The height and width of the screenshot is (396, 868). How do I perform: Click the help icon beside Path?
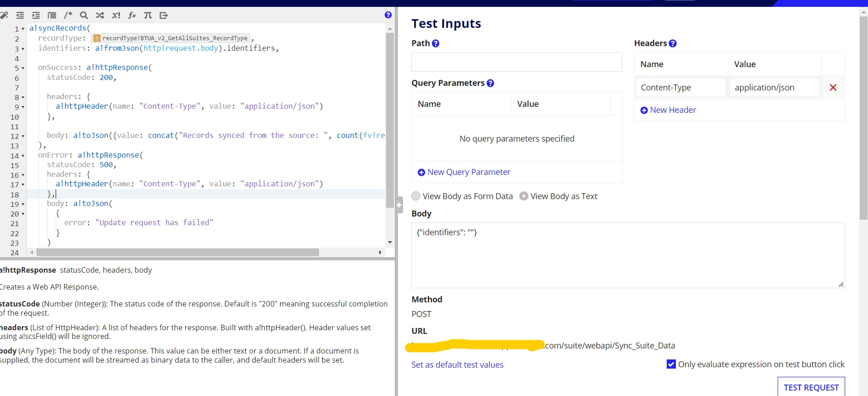point(436,43)
